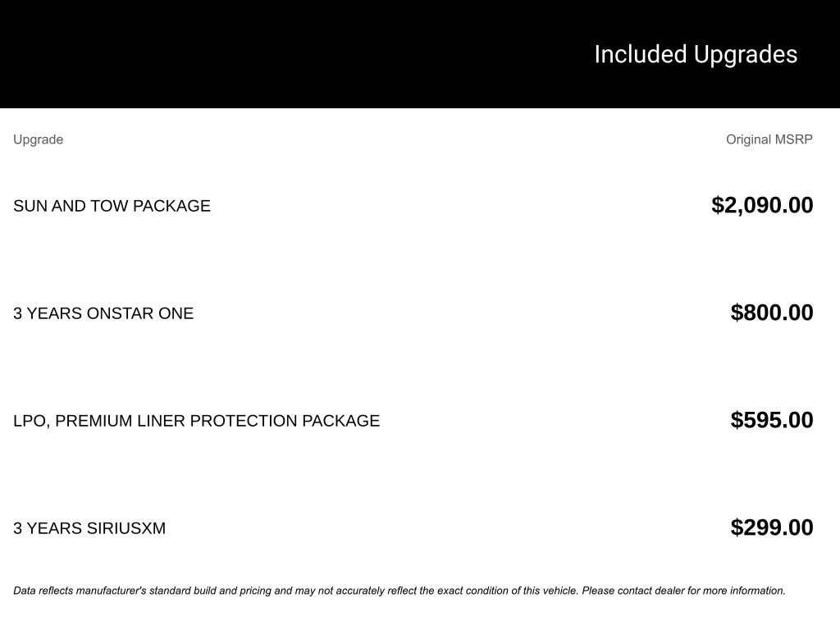Click the word SIRIUSXM in last row
The width and height of the screenshot is (840, 630).
(126, 528)
